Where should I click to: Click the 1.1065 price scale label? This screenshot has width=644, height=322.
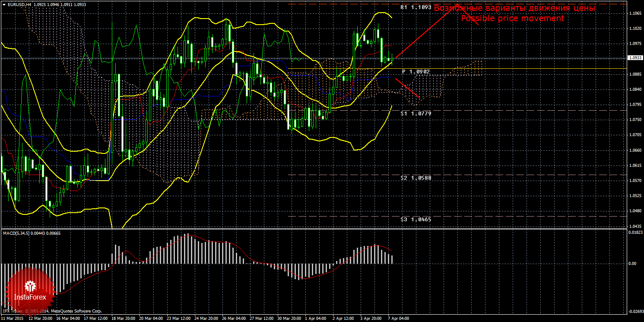tap(634, 13)
